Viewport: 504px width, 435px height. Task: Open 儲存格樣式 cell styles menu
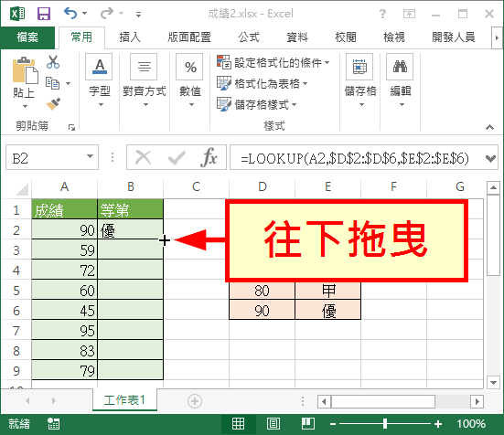pos(257,104)
